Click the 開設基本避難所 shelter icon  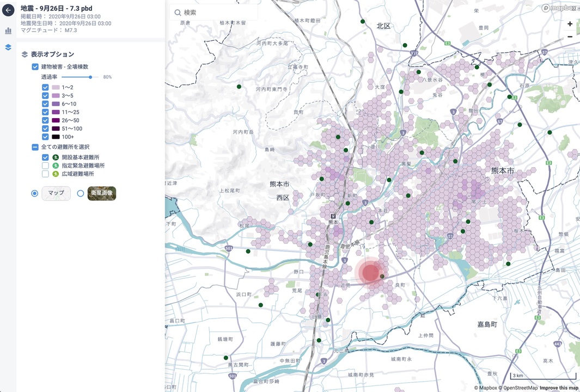55,157
